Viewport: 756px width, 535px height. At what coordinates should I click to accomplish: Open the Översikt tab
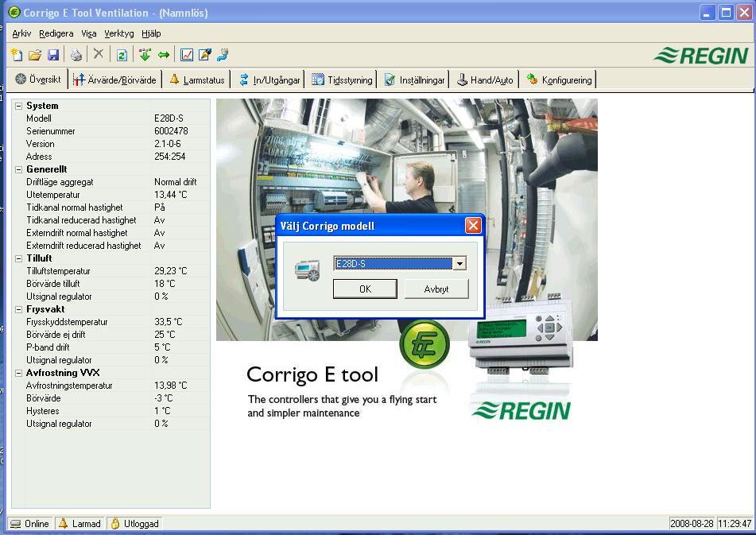[38, 79]
